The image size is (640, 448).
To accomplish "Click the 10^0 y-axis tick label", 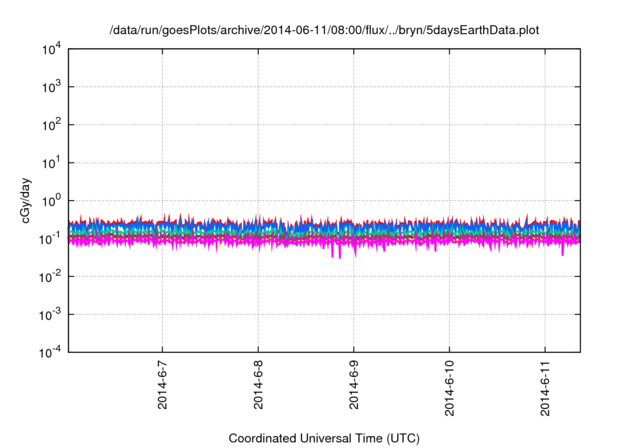I will [x=50, y=201].
